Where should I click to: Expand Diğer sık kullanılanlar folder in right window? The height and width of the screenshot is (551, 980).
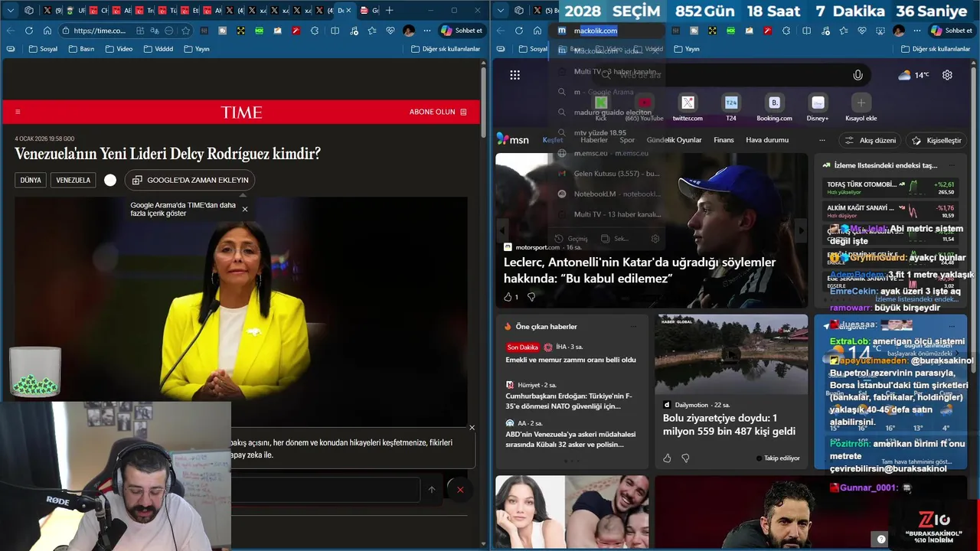pos(936,49)
